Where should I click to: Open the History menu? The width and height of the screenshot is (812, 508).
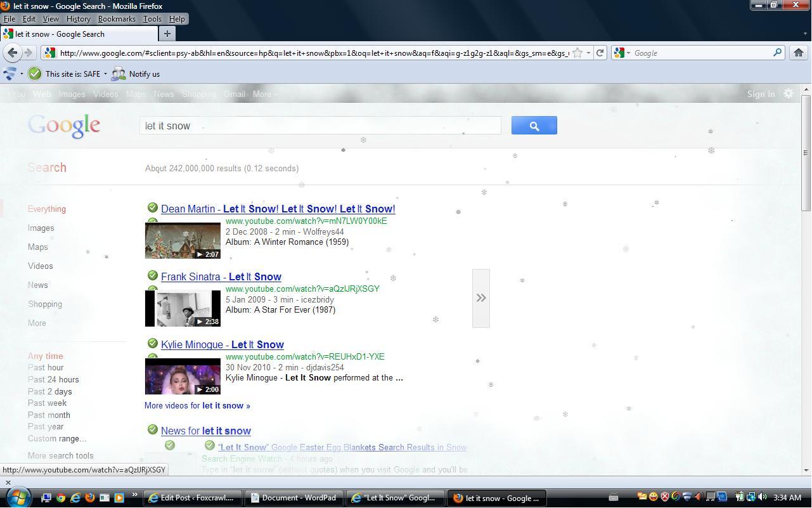(x=78, y=19)
